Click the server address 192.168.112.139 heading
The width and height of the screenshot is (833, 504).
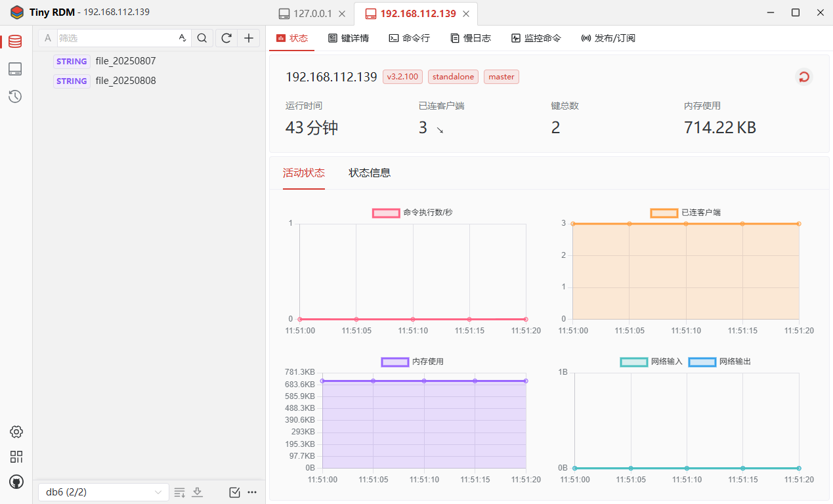(x=331, y=77)
